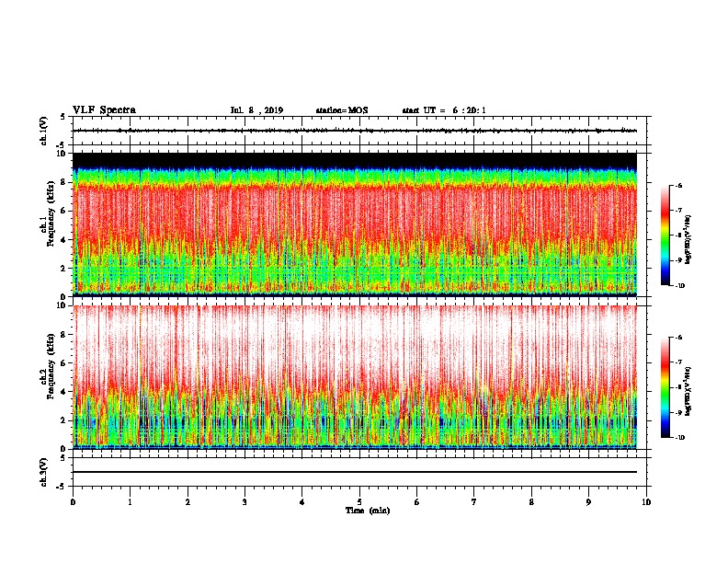Click the '-6' label on ch.2 colorbar
Viewport: 728px width, 563px height.
click(x=678, y=338)
